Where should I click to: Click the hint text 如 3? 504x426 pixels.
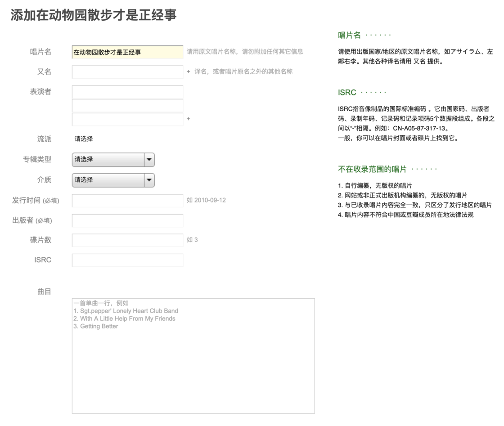(x=192, y=240)
